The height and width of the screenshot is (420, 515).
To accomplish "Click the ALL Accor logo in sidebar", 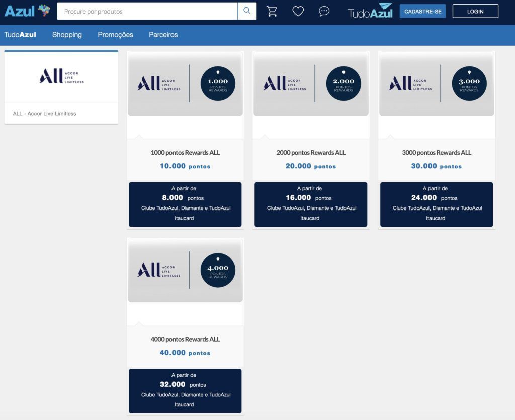I will click(61, 76).
